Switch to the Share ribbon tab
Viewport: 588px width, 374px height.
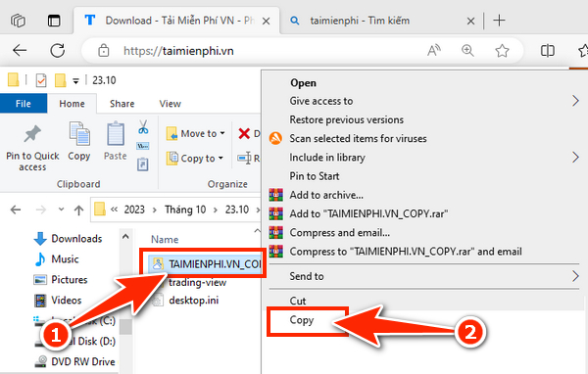click(122, 104)
